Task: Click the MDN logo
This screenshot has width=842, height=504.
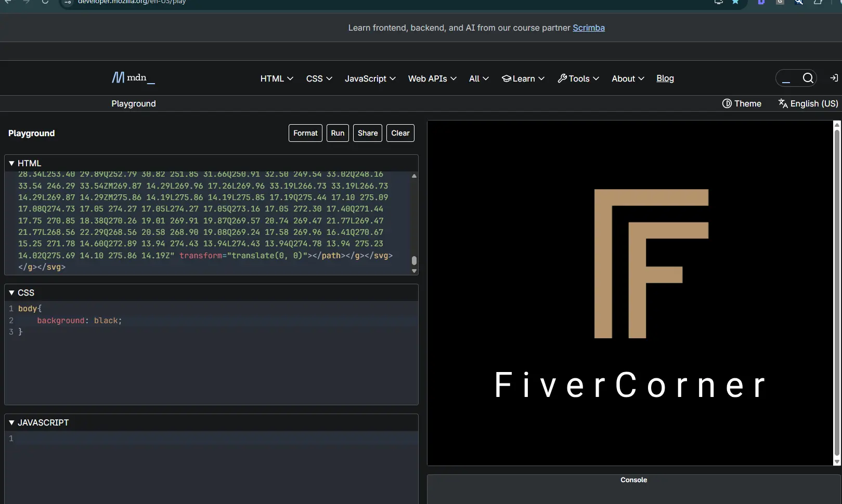Action: [x=133, y=78]
